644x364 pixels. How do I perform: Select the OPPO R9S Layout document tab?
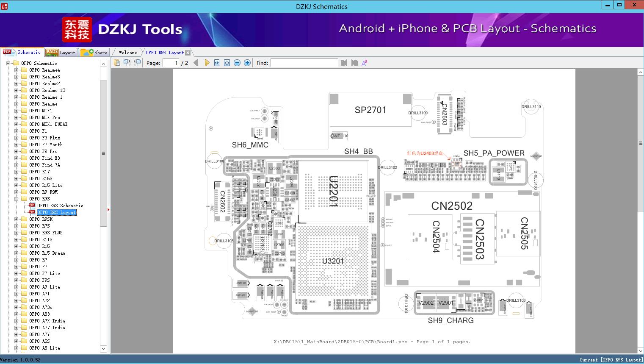165,53
